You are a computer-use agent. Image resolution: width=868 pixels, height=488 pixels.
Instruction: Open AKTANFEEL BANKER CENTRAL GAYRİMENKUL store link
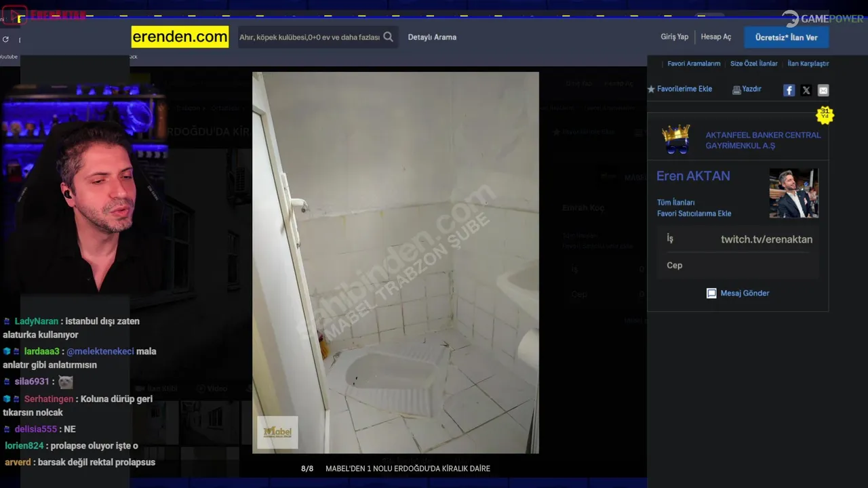coord(763,140)
